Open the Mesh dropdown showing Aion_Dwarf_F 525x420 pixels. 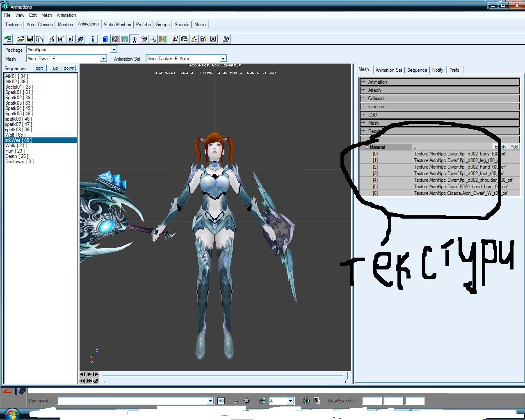103,59
